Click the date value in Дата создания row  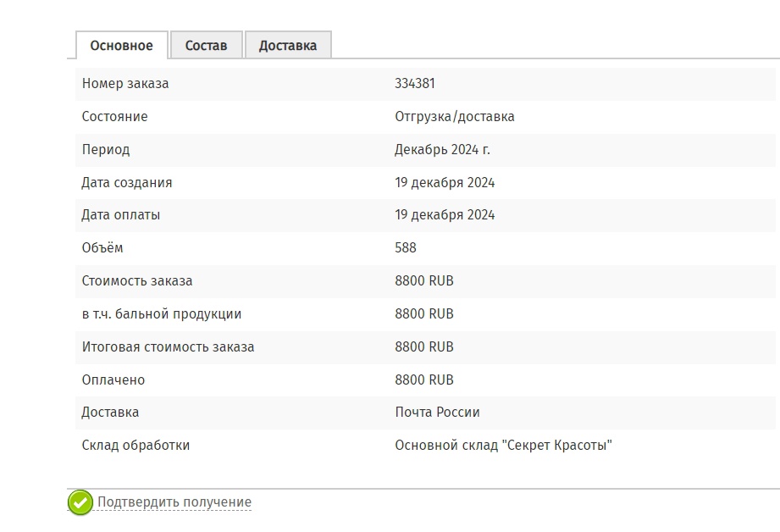pyautogui.click(x=445, y=183)
